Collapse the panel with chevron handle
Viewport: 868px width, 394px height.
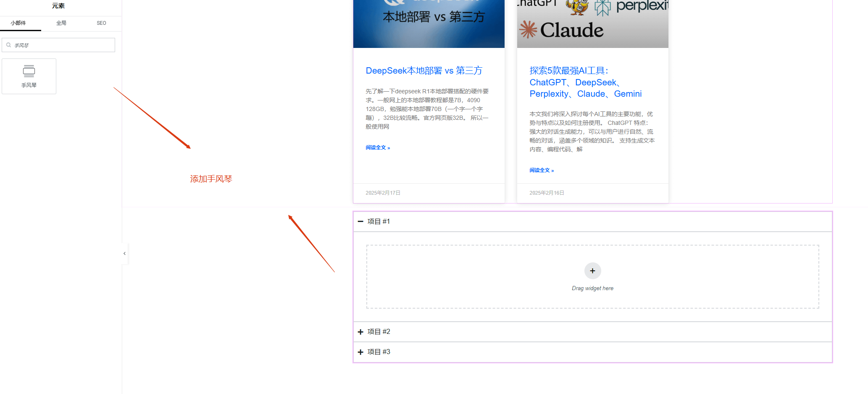[x=124, y=254]
